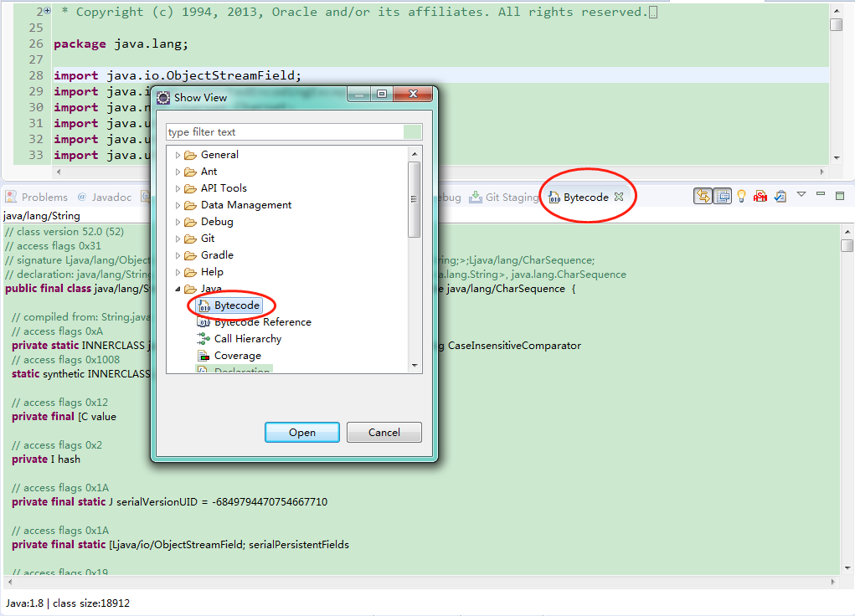Screen dimensions: 855x616
Task: Close the Bytecode tab
Action: 619,198
